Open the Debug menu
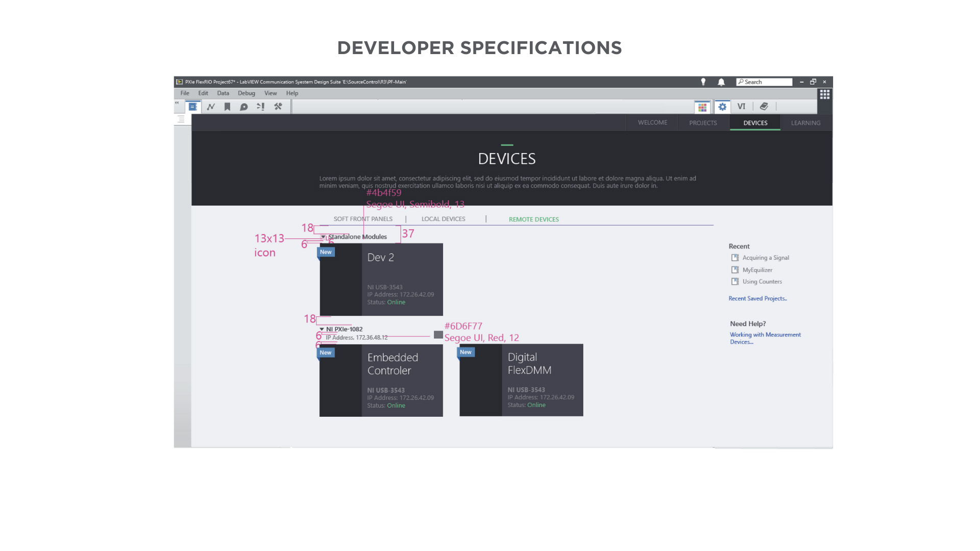Image resolution: width=980 pixels, height=551 pixels. click(x=247, y=93)
